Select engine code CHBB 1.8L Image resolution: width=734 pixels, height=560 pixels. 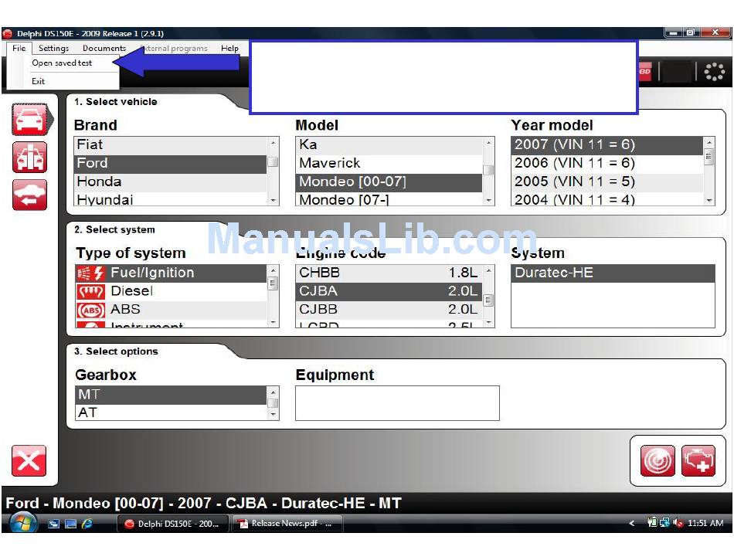(389, 273)
